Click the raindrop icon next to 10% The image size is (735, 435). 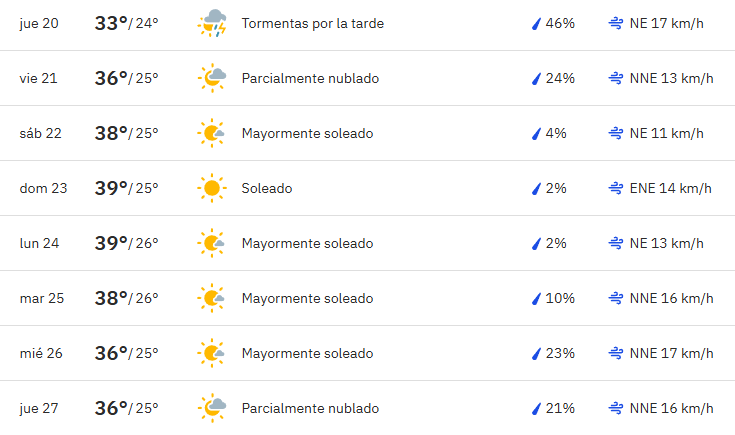click(x=536, y=299)
